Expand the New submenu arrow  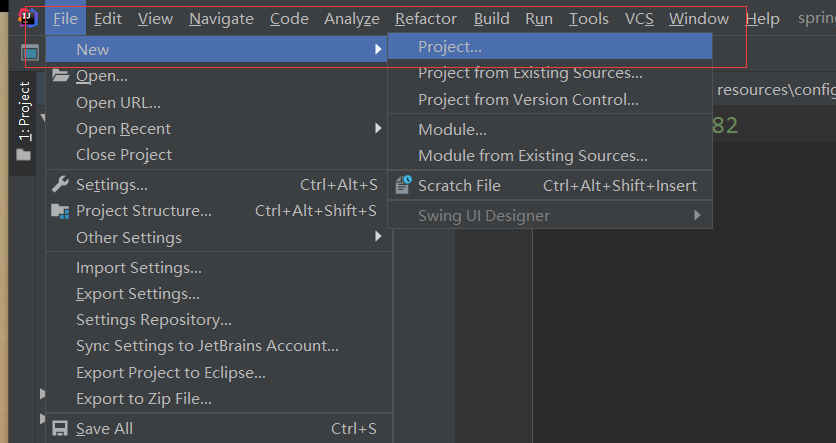(378, 49)
